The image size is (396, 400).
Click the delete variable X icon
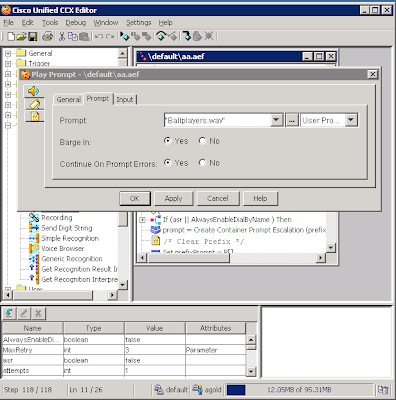tap(38, 313)
